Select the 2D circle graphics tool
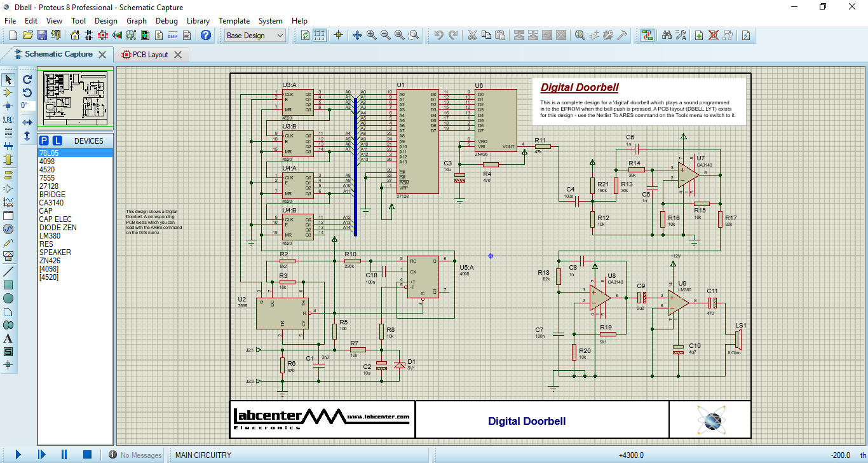The width and height of the screenshot is (868, 463). pyautogui.click(x=8, y=298)
